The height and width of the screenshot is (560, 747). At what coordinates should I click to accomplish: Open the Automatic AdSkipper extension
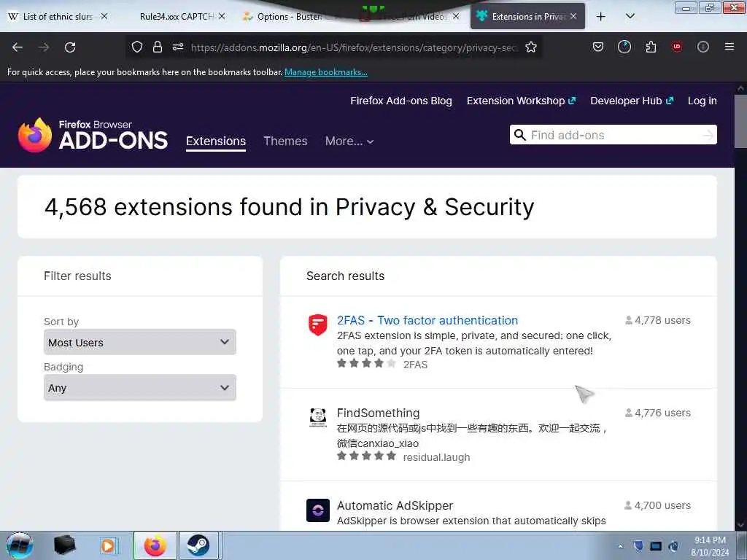click(395, 505)
